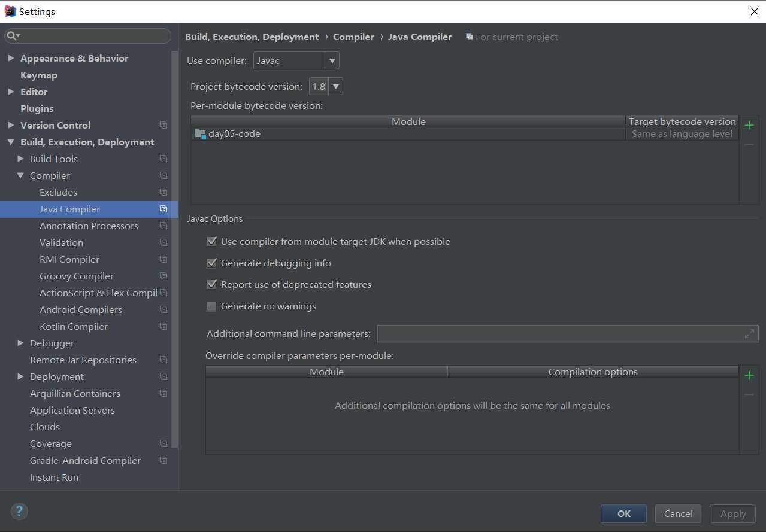Click project-level icon next to Gradle-Android Compiler

[x=164, y=460]
